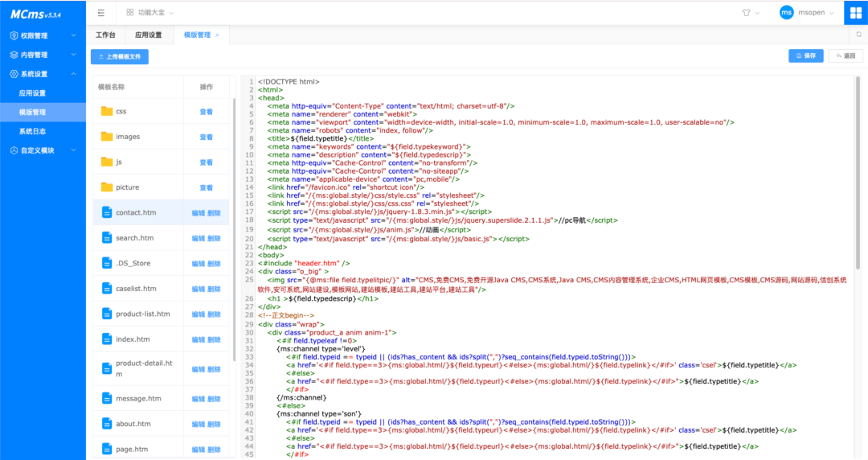Click the code editor vertical scrollbar

coord(858,172)
